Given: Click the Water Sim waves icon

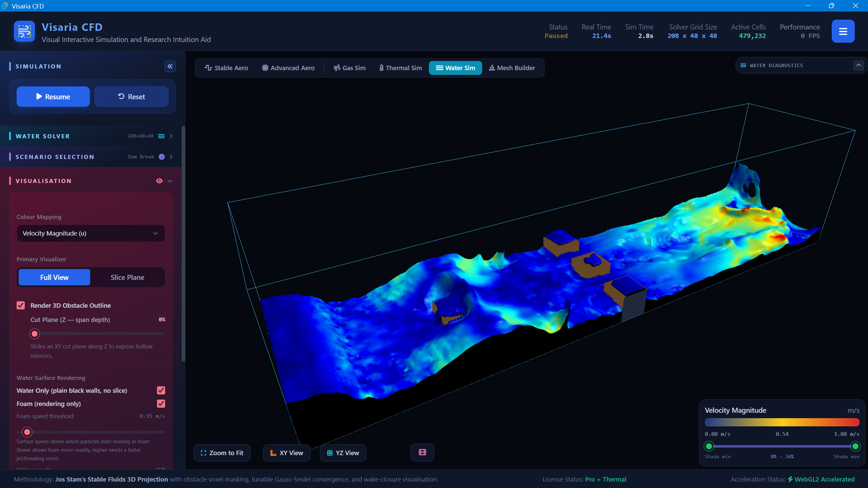Looking at the screenshot, I should click(439, 68).
